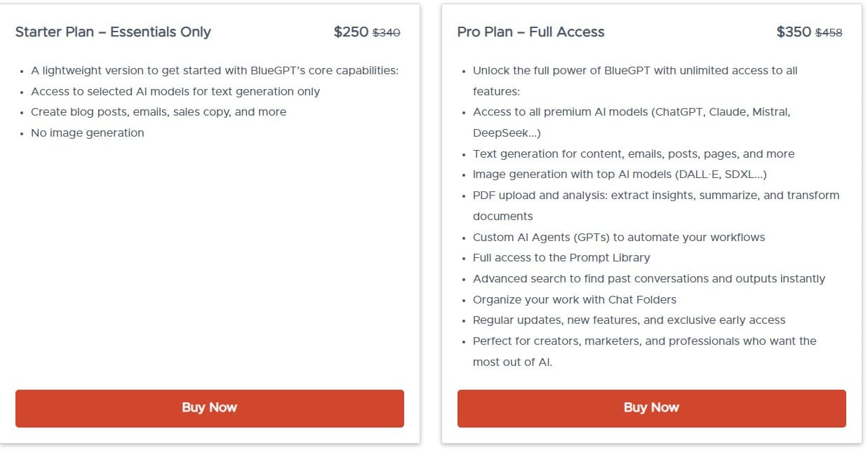
Task: Click the "Regular updates, new features" bullet
Action: click(x=629, y=320)
